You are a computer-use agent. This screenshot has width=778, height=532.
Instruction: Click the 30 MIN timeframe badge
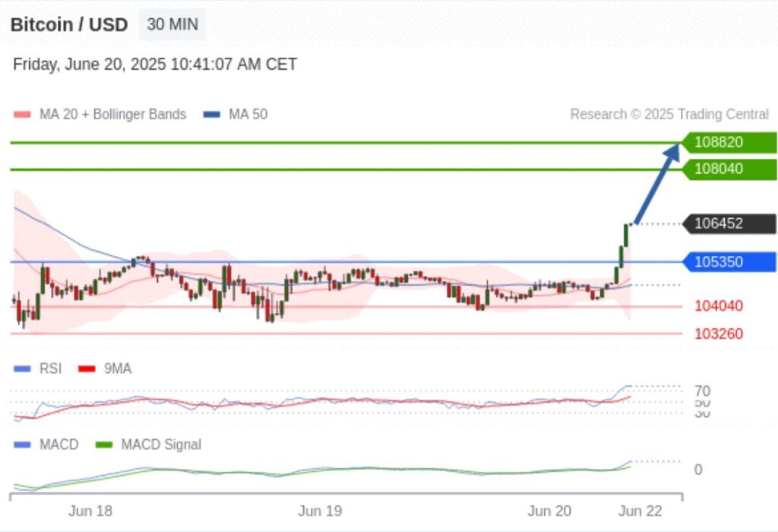pyautogui.click(x=172, y=24)
